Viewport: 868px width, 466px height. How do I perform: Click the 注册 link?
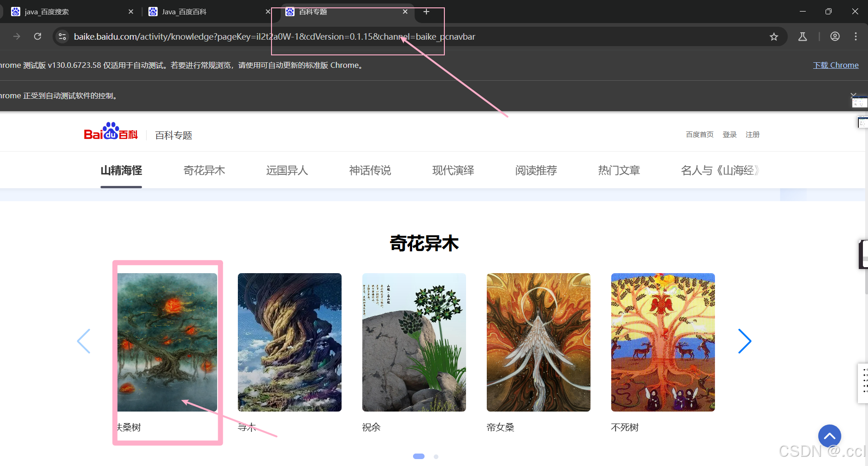pyautogui.click(x=752, y=135)
